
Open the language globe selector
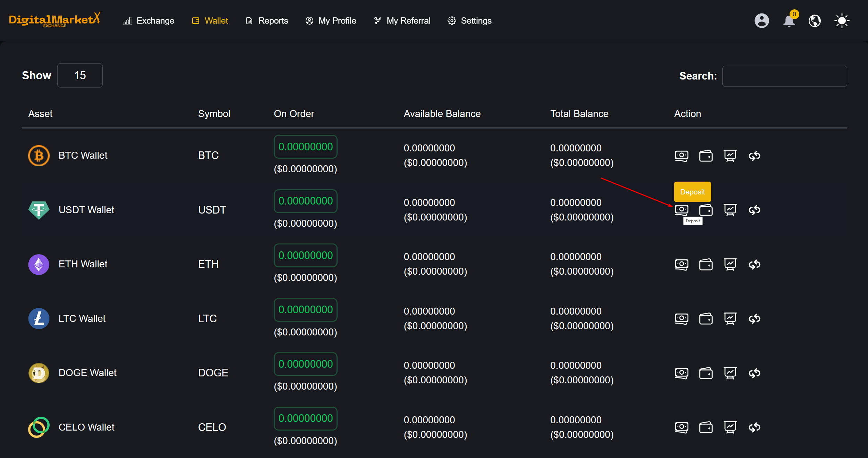click(815, 21)
